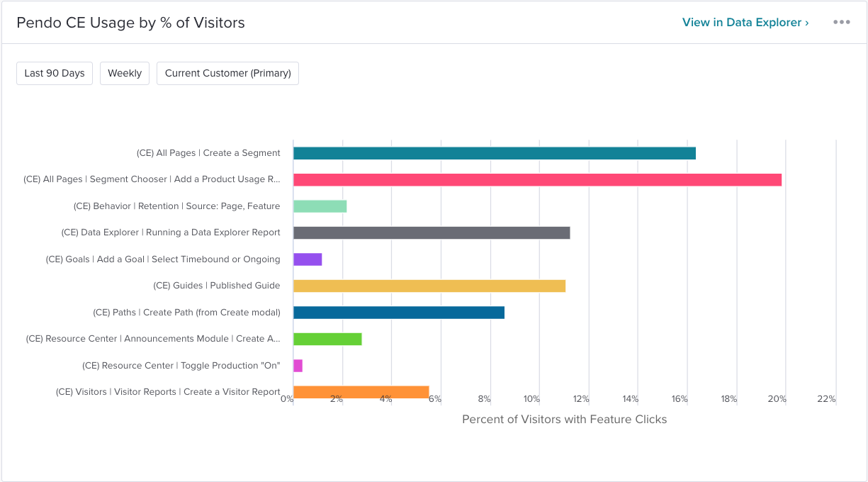Open the three-dot more options menu
Image resolution: width=868 pixels, height=482 pixels.
[x=841, y=22]
